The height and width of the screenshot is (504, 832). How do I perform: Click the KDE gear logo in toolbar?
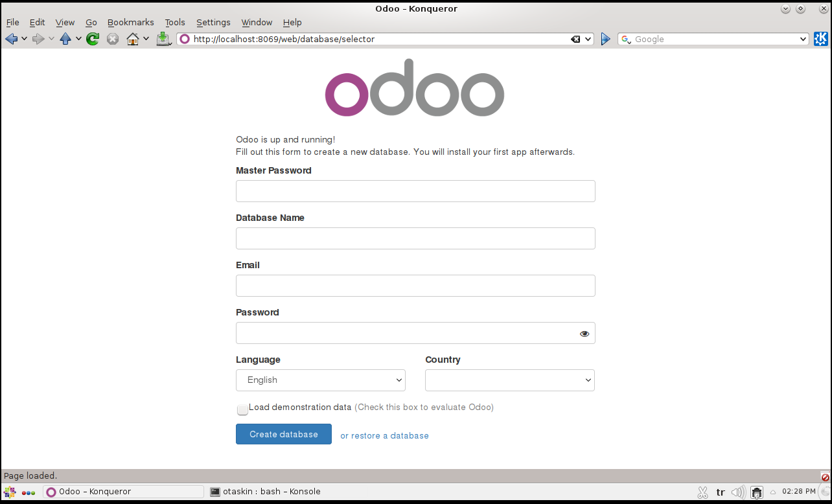pos(821,39)
